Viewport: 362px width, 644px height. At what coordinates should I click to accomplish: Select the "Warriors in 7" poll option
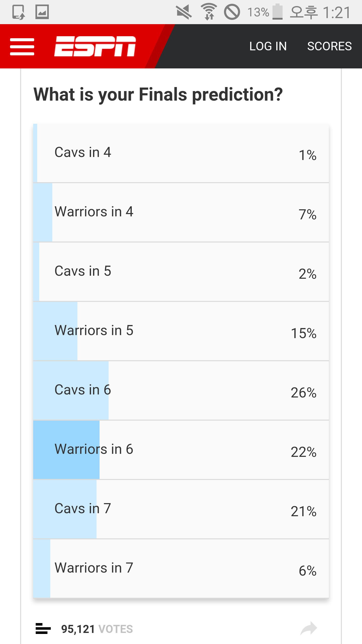(181, 569)
